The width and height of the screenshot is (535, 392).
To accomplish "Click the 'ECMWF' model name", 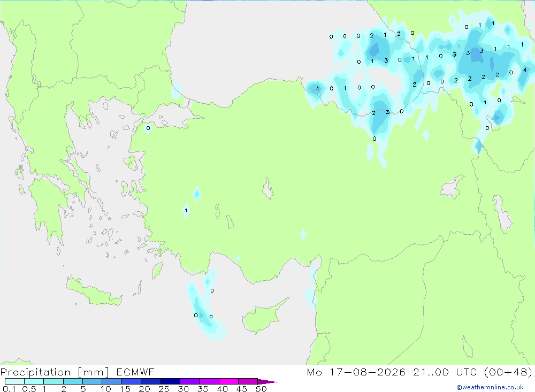I will [135, 372].
